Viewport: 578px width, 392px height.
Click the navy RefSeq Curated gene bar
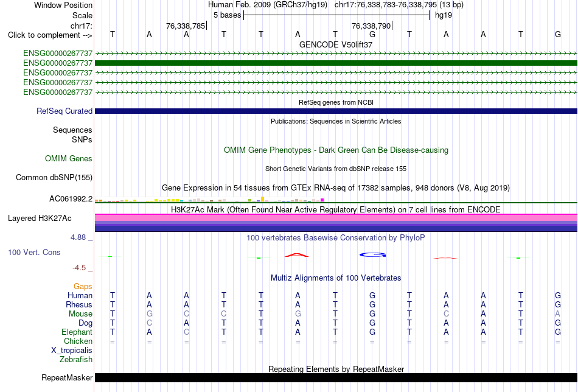coord(336,111)
